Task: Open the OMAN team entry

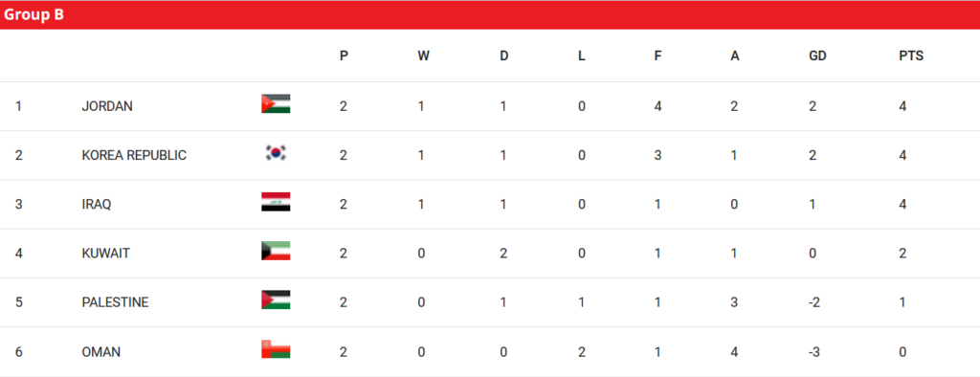Action: tap(101, 352)
